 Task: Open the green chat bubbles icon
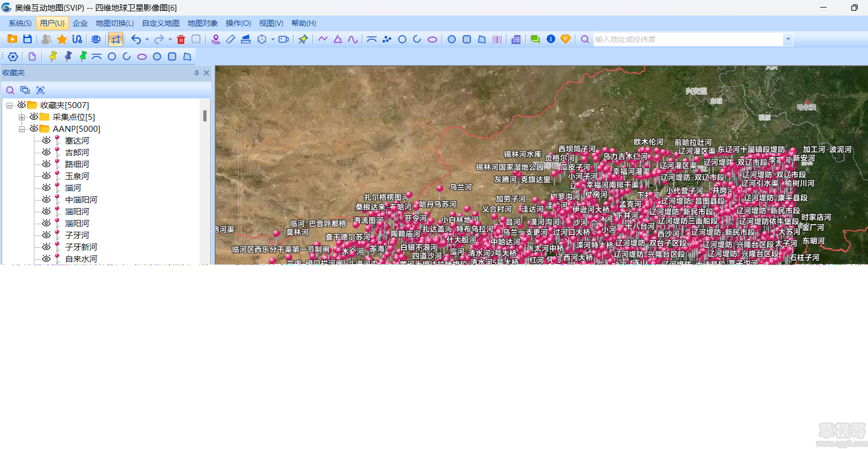535,39
